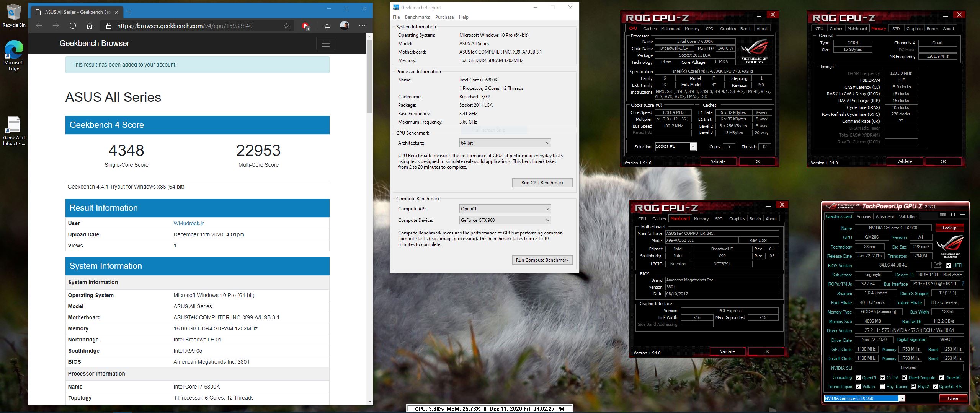This screenshot has height=413, width=980.
Task: Switch to the GPU-Z Advanced tab
Action: click(885, 217)
